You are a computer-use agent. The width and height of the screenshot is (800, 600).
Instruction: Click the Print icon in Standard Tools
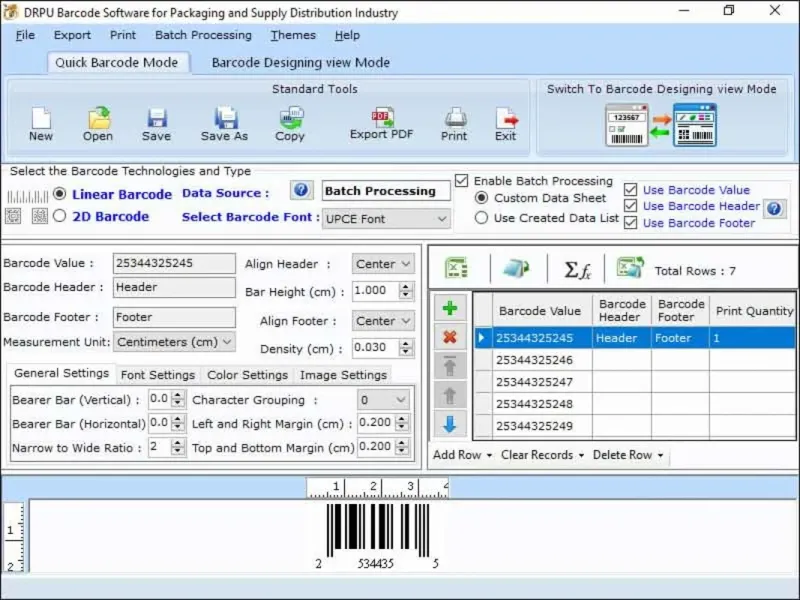pyautogui.click(x=454, y=119)
